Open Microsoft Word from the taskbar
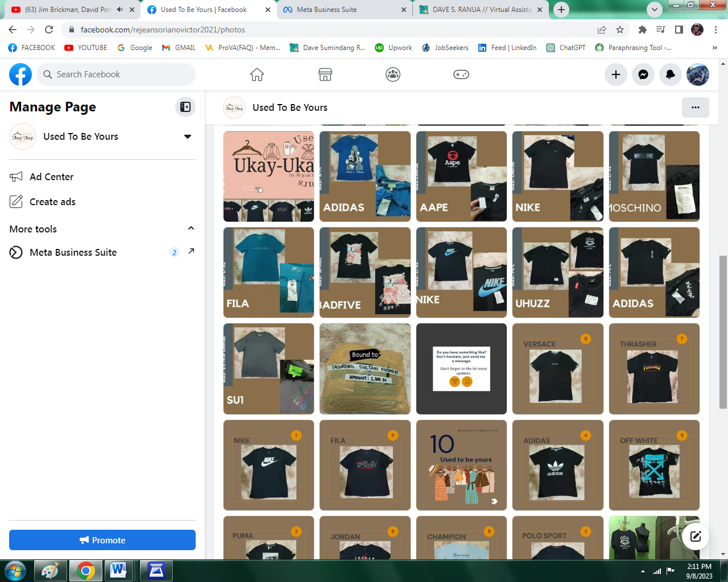This screenshot has width=728, height=582. pos(119,571)
